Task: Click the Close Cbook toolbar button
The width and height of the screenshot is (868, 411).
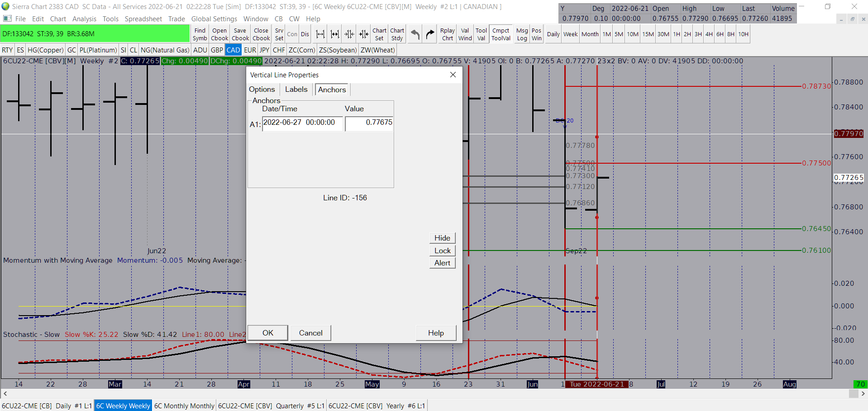Action: tap(261, 34)
